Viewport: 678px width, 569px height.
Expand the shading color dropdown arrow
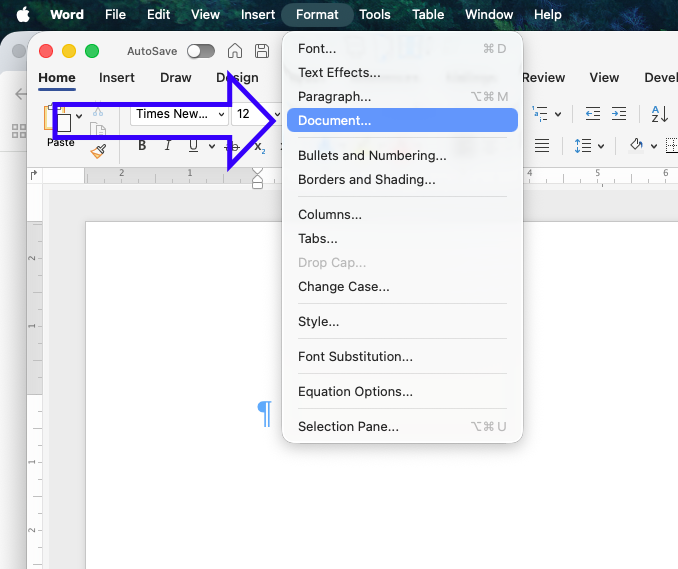654,146
